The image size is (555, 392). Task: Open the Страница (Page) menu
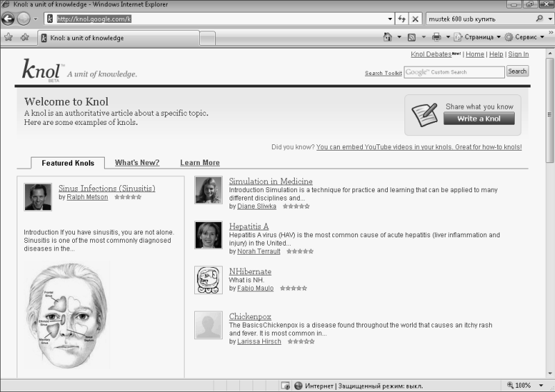coord(477,37)
